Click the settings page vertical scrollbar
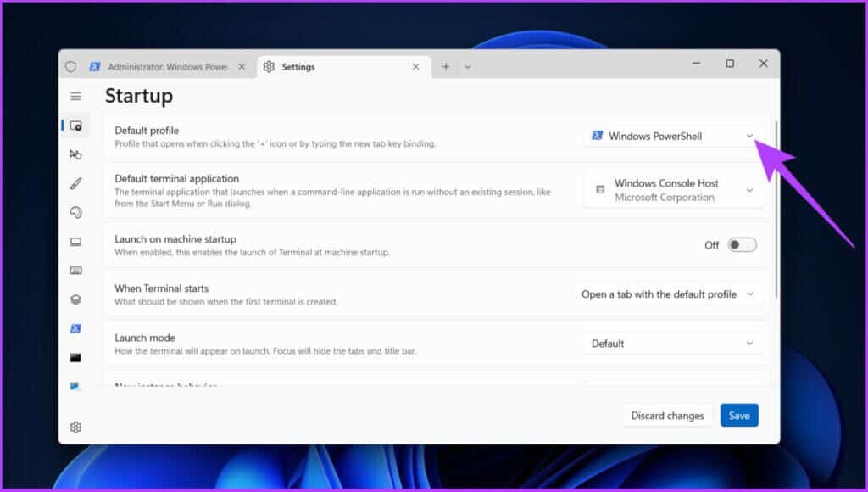This screenshot has width=868, height=492. tap(776, 210)
